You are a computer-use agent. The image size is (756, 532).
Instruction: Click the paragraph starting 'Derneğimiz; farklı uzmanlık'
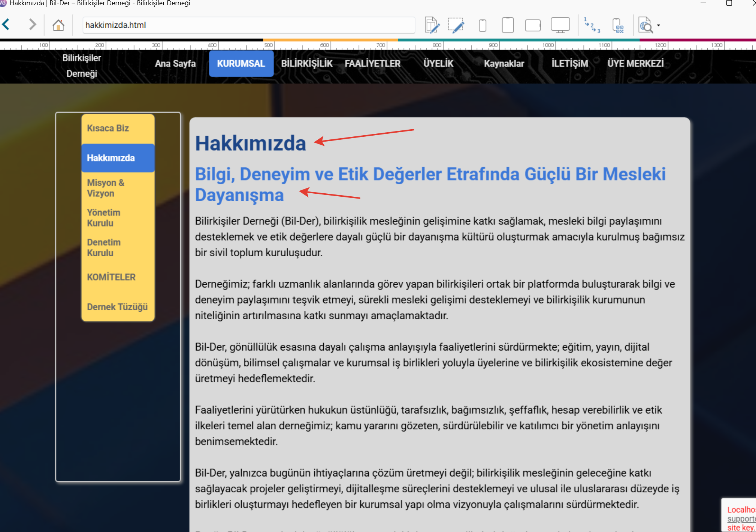click(435, 300)
